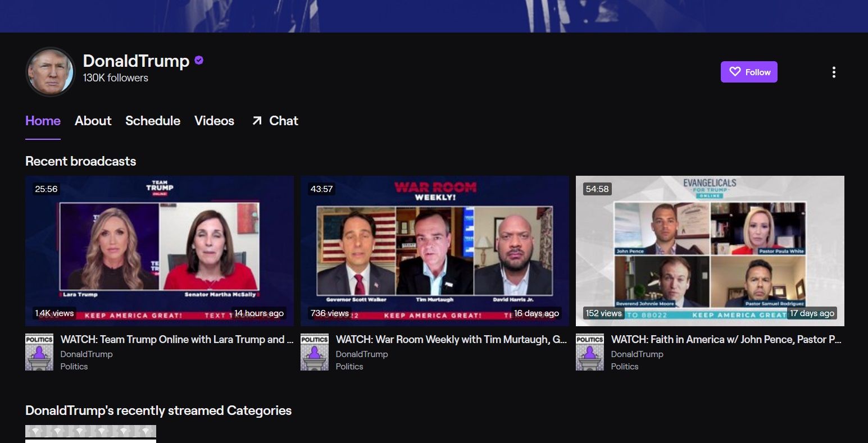Click the '16 days ago' label
The height and width of the screenshot is (443, 868).
tap(537, 313)
